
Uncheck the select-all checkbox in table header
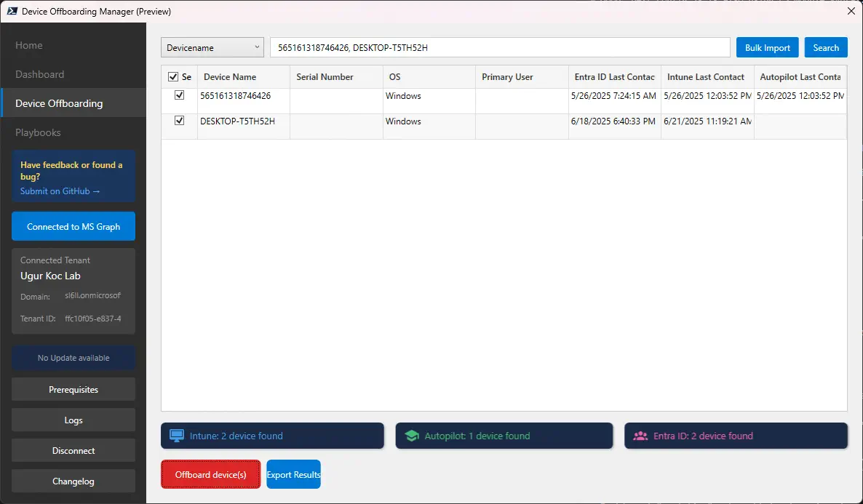point(173,76)
